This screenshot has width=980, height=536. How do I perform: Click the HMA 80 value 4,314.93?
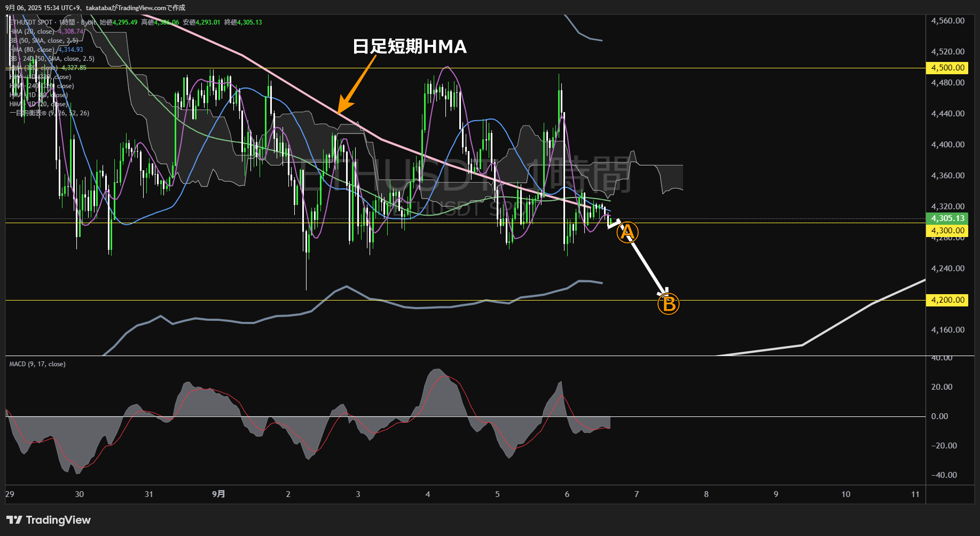tap(70, 50)
